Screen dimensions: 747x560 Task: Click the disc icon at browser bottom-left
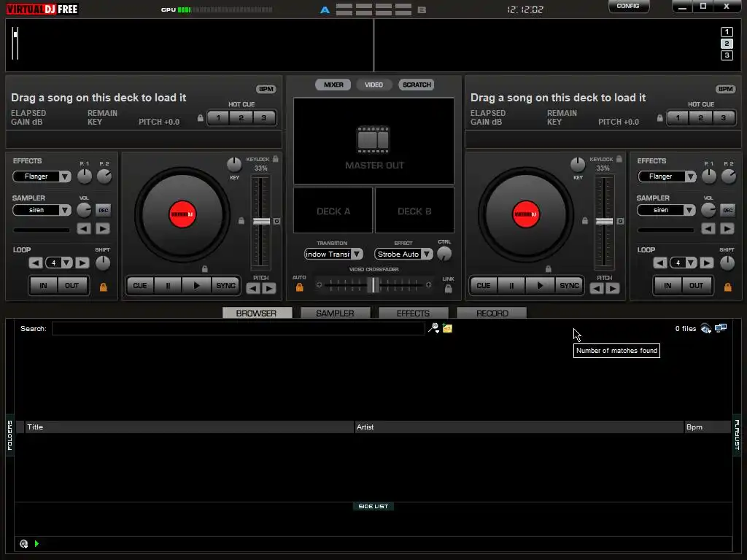click(24, 543)
